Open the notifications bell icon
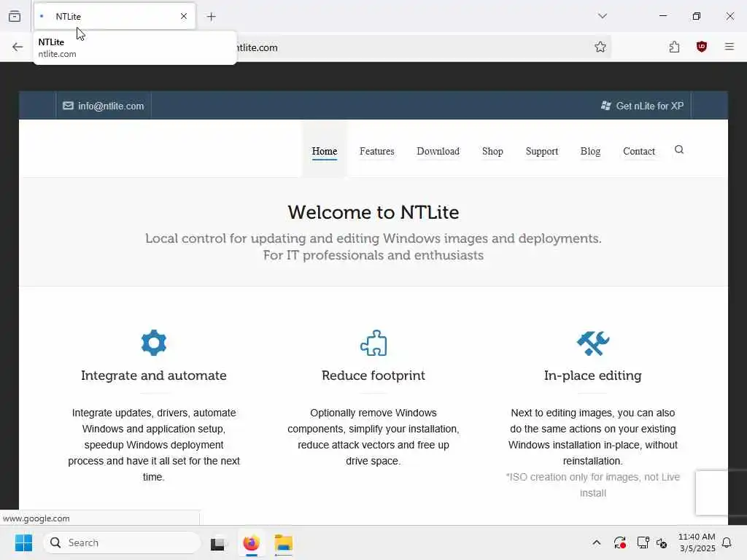The image size is (747, 560). 727,542
